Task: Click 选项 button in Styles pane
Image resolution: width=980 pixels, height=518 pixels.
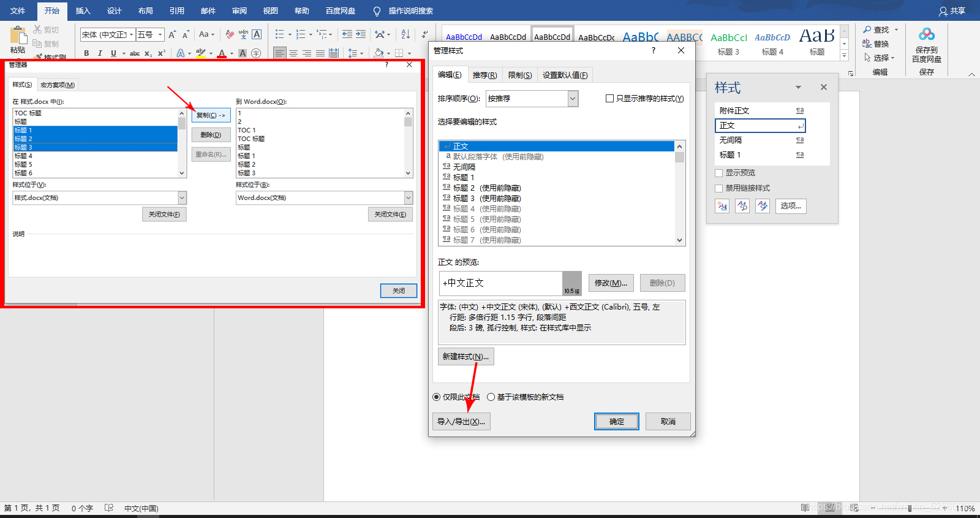Action: pyautogui.click(x=791, y=206)
